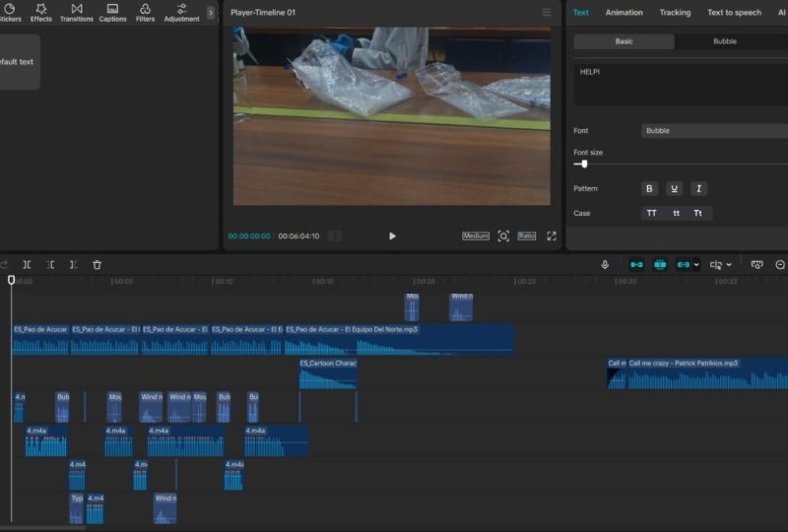Switch to the Animation tab
The image size is (788, 532).
[x=624, y=13]
